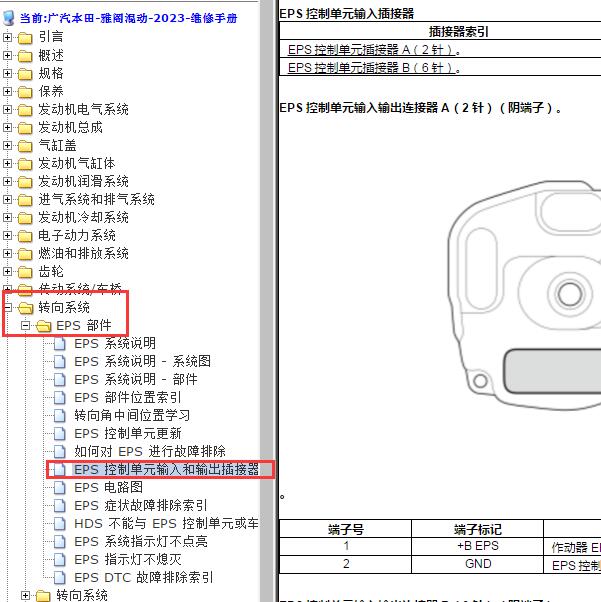Open EPS DTC 故障排除索引 page
This screenshot has height=602, width=601.
coord(144,578)
